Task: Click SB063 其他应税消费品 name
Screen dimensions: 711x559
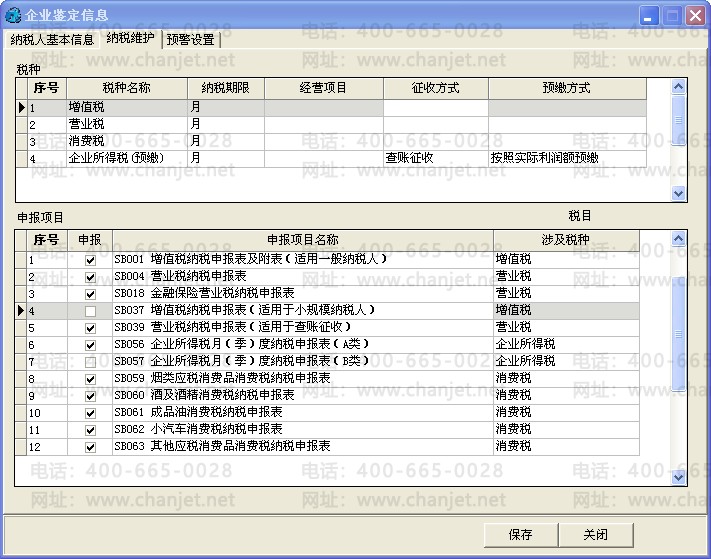Action: tap(222, 446)
